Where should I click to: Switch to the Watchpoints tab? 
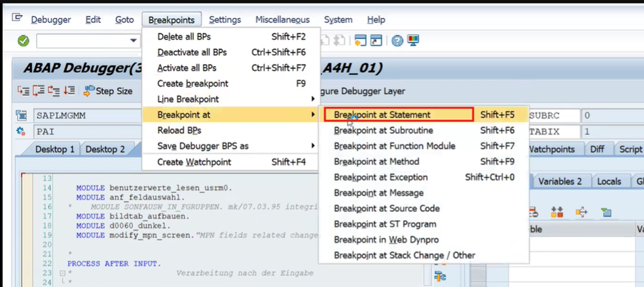click(555, 149)
